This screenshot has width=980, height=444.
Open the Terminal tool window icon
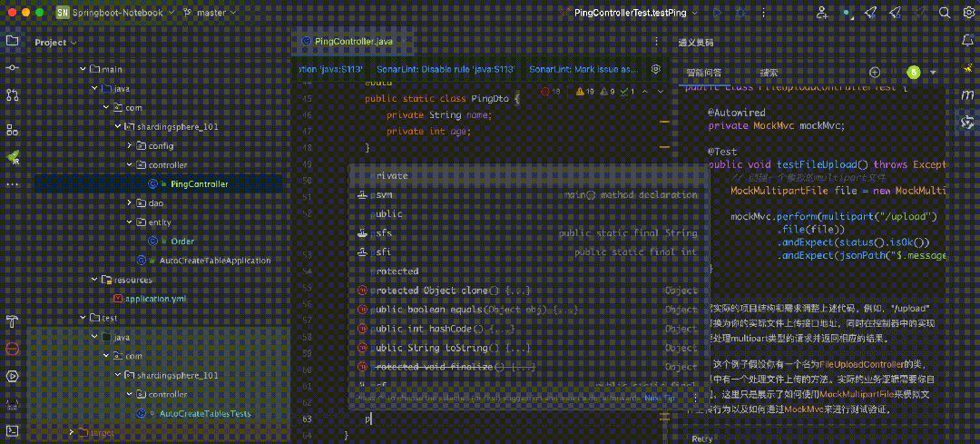[12, 430]
